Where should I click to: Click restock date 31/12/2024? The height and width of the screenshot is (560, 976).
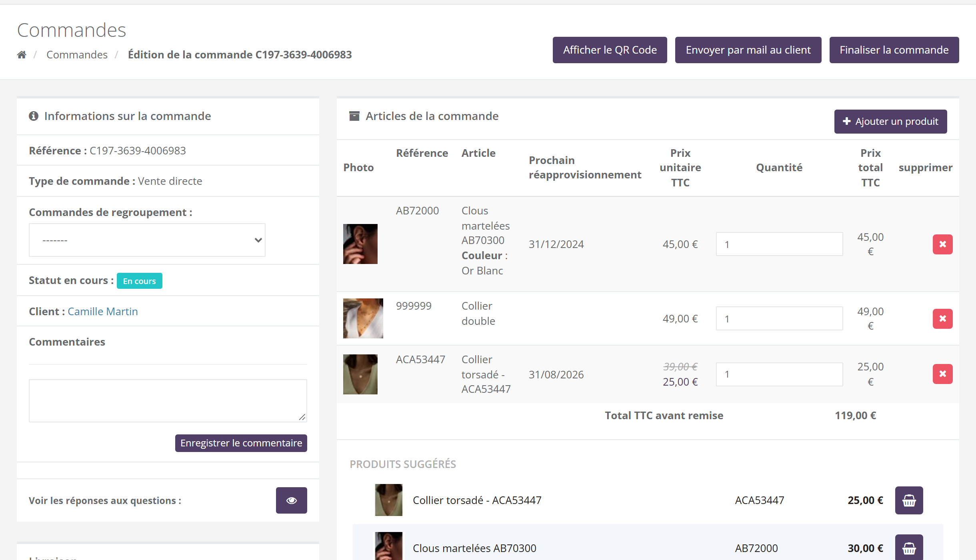coord(556,244)
